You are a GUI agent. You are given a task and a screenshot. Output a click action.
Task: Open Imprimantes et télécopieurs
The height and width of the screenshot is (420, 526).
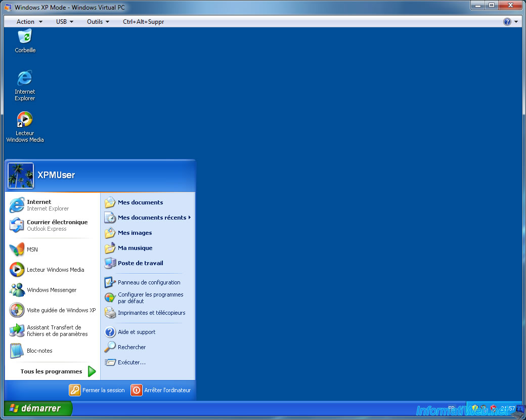tap(148, 313)
